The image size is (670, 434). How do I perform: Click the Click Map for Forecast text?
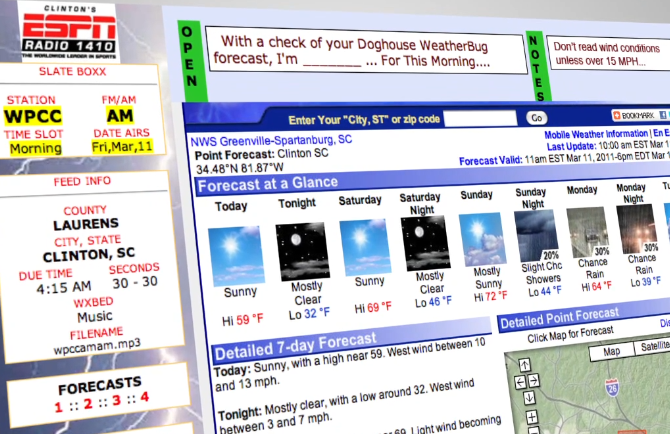click(x=570, y=334)
